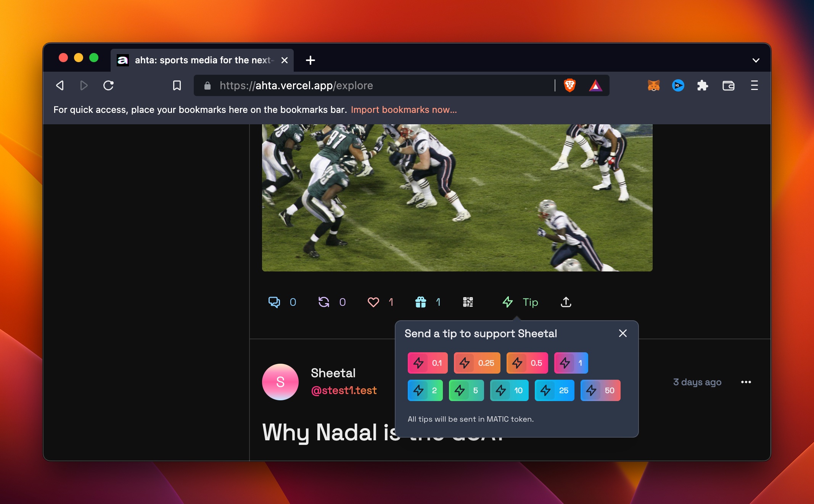This screenshot has width=814, height=504.
Task: Bookmark the page using the flag icon
Action: coord(177,85)
